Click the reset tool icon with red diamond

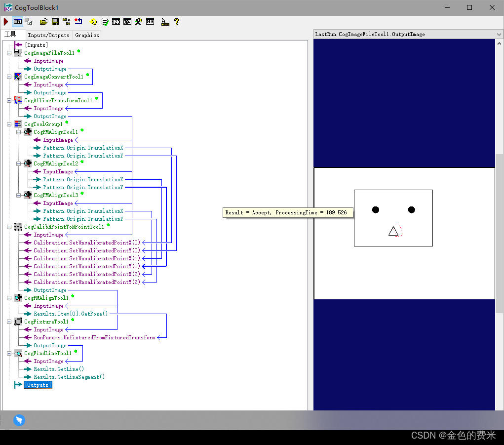point(78,22)
